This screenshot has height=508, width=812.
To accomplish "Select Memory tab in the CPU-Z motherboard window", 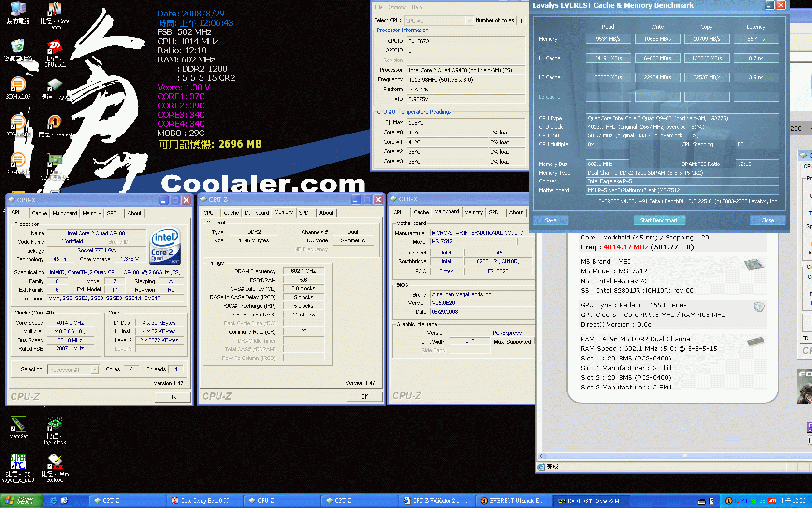I will click(474, 212).
